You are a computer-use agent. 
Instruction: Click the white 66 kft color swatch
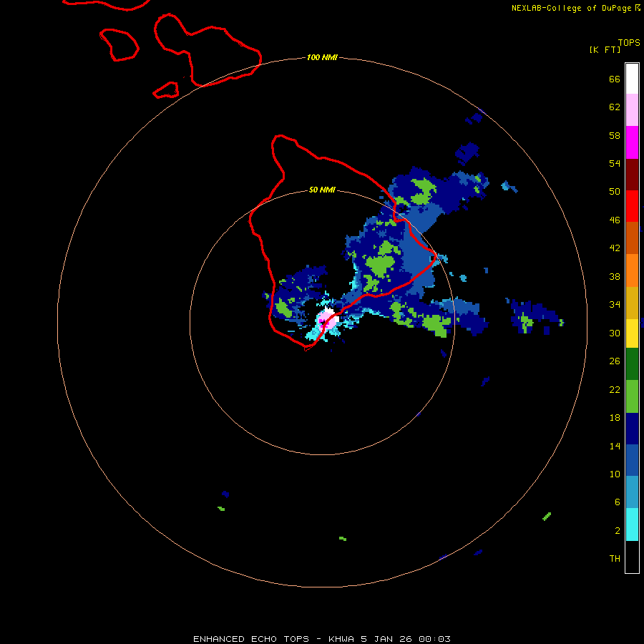click(632, 79)
